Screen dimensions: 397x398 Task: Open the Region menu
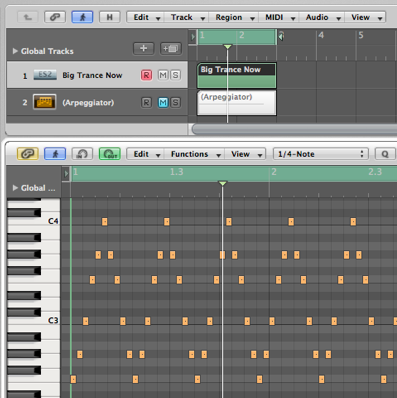(234, 17)
